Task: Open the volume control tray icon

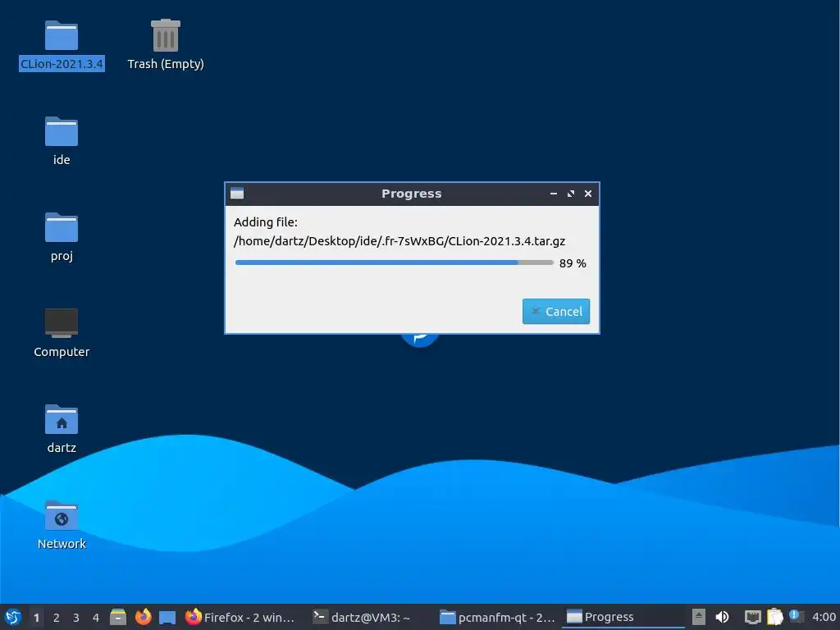Action: click(x=722, y=617)
